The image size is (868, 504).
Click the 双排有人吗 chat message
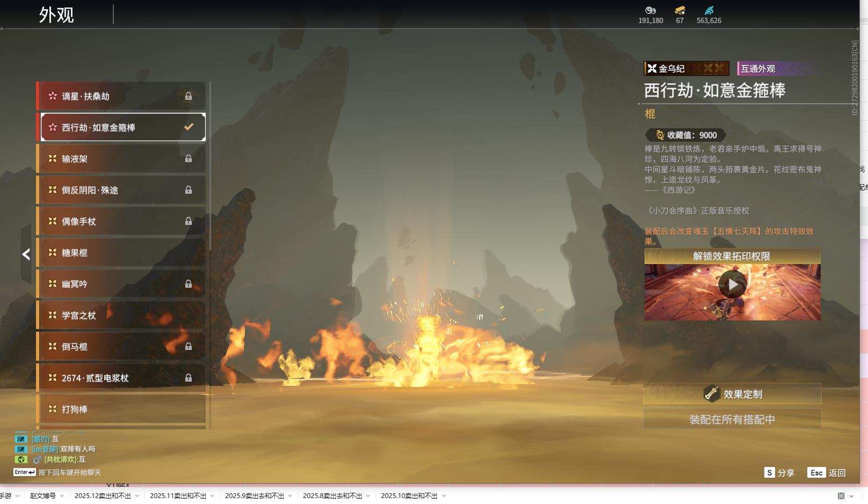coord(77,449)
